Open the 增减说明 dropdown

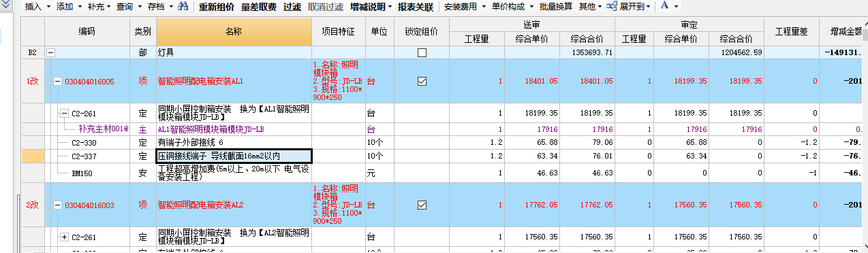(x=371, y=7)
